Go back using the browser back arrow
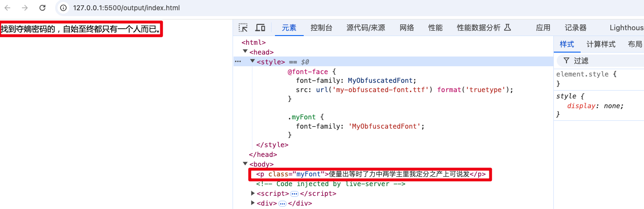The height and width of the screenshot is (209, 644). 8,8
